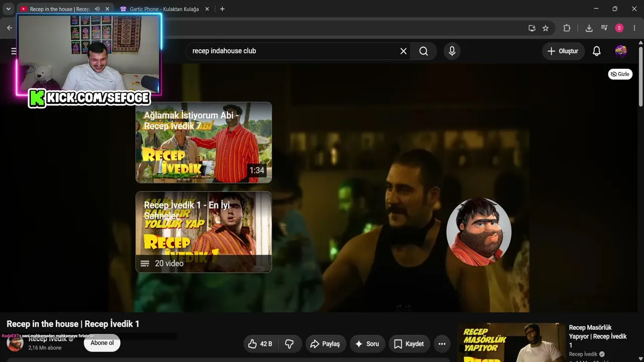
Task: Click the Recep İvedik channel avatar
Action: [x=15, y=343]
